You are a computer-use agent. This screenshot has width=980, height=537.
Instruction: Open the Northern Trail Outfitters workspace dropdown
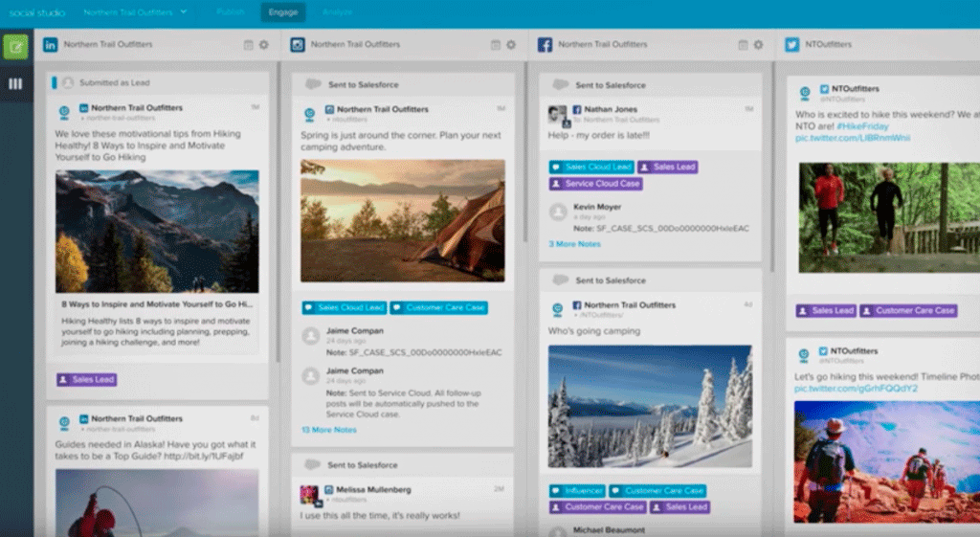(x=135, y=11)
